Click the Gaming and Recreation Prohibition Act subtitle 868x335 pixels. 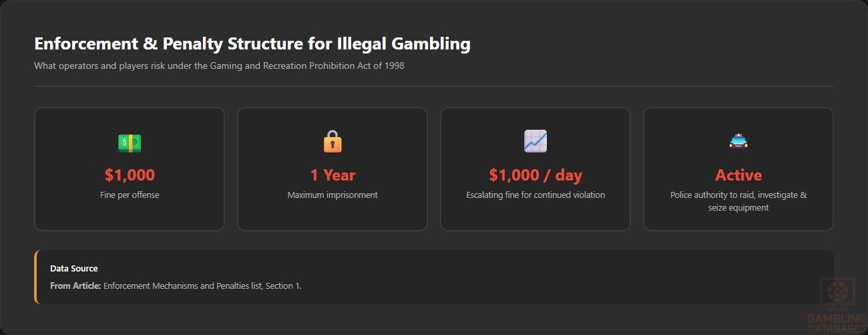tap(219, 66)
